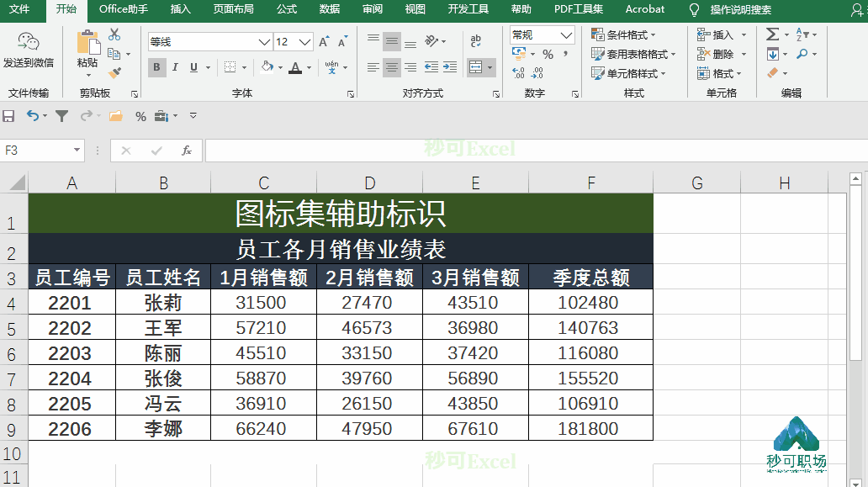Click the Insert Function fx icon

pyautogui.click(x=187, y=151)
